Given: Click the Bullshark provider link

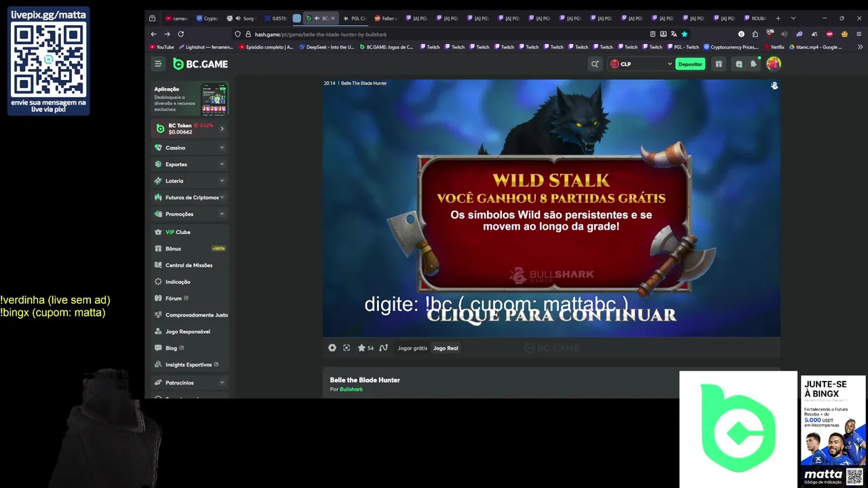Looking at the screenshot, I should tap(351, 390).
